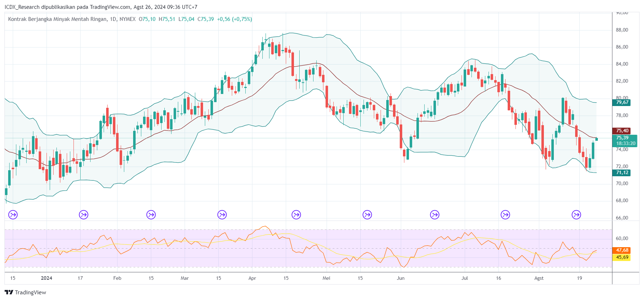This screenshot has height=300, width=644.
Task: Click the Jun label on the time axis
Action: 400,278
